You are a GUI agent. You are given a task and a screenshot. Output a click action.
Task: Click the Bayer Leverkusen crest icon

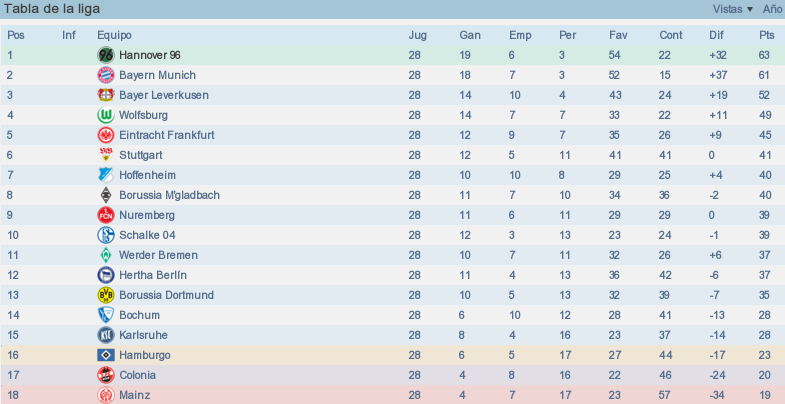(106, 95)
